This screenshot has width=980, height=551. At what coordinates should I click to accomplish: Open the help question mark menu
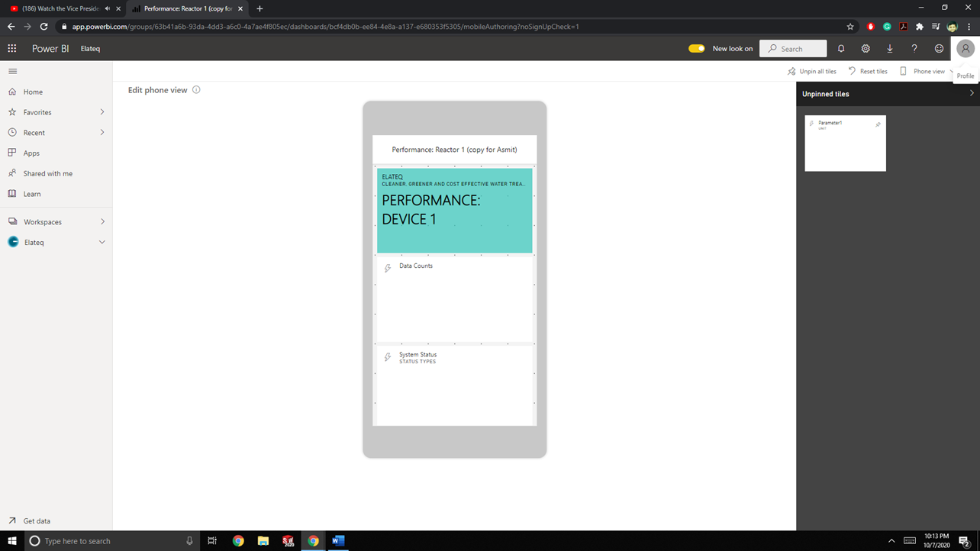[x=914, y=48]
